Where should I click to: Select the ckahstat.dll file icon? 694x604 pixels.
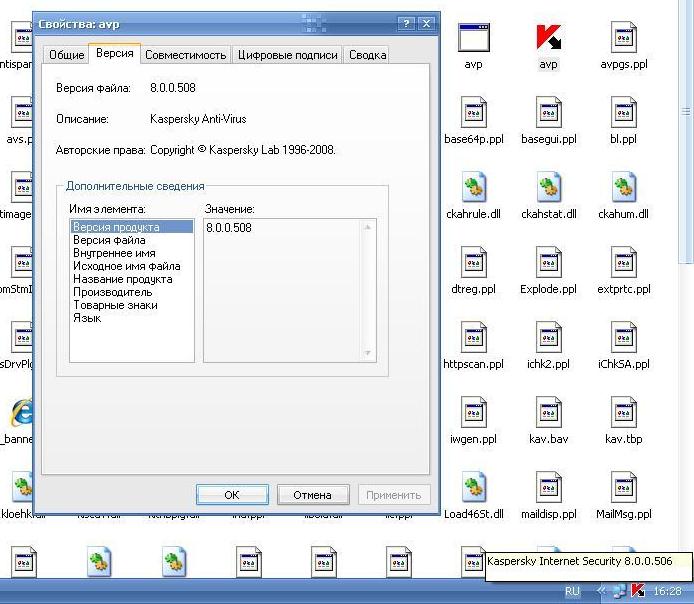coord(548,187)
